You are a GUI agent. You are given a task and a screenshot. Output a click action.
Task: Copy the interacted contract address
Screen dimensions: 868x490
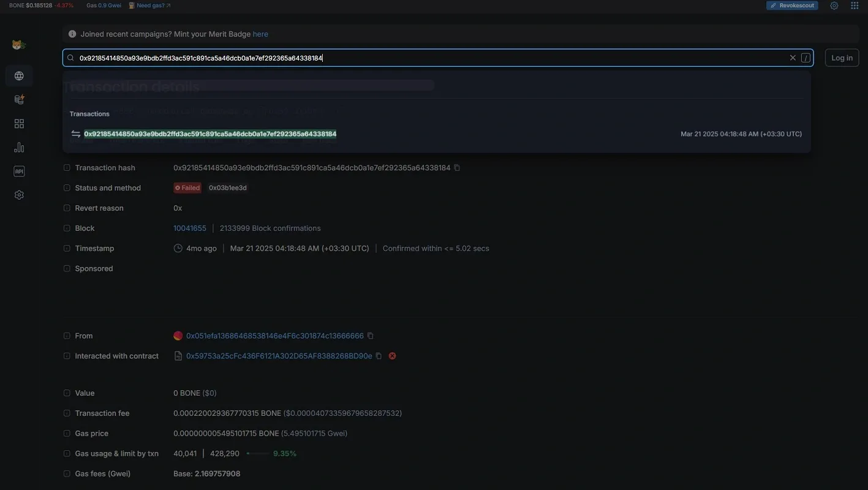379,356
